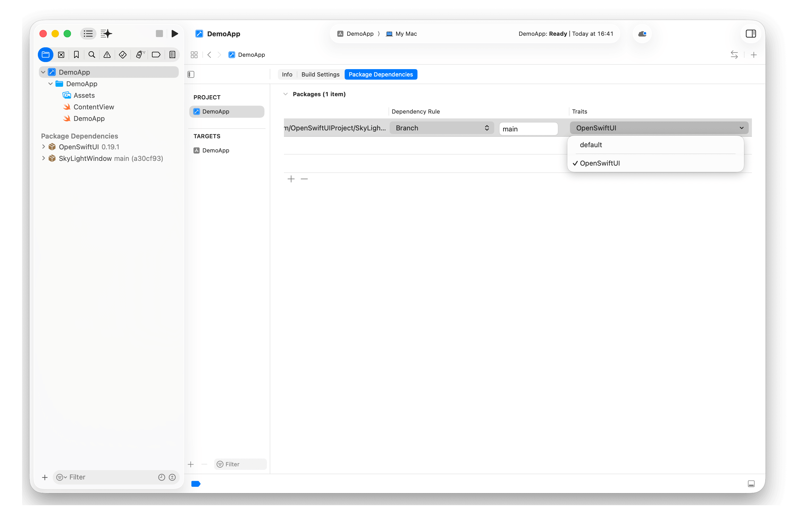Open the Debug navigator spray icon
This screenshot has width=795, height=532.
click(140, 55)
